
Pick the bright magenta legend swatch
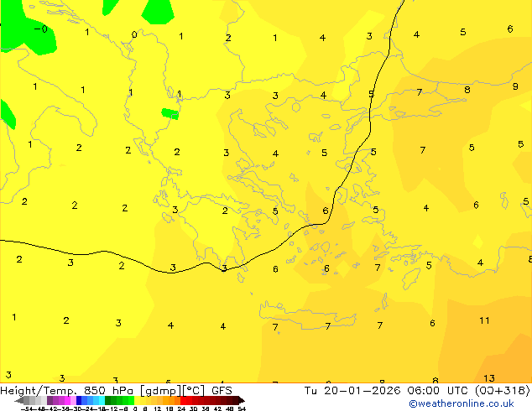point(67,400)
